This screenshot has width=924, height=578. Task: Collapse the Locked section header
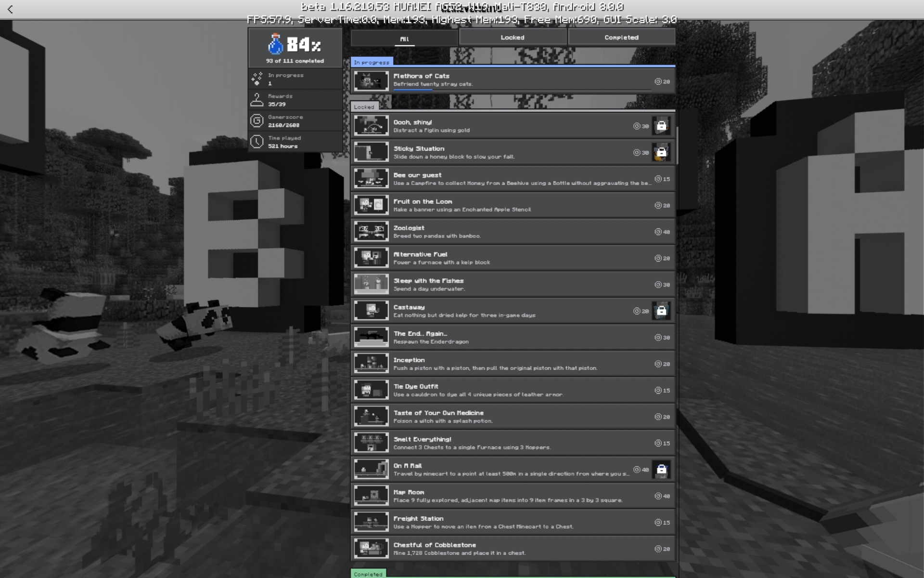[x=364, y=107]
